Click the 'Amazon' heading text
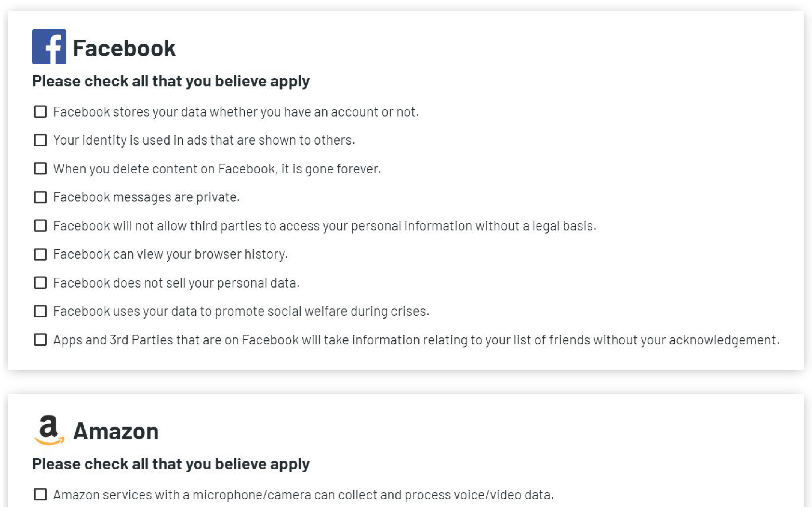 pyautogui.click(x=116, y=431)
